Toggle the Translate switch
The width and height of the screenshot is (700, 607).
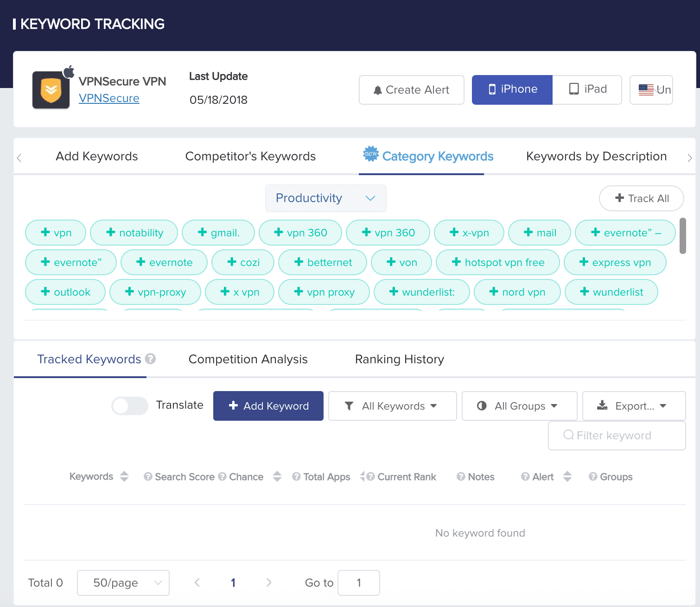click(x=130, y=406)
